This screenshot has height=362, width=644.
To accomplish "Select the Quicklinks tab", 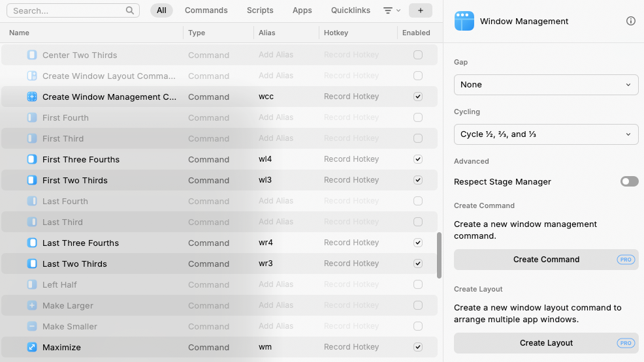I will [350, 10].
